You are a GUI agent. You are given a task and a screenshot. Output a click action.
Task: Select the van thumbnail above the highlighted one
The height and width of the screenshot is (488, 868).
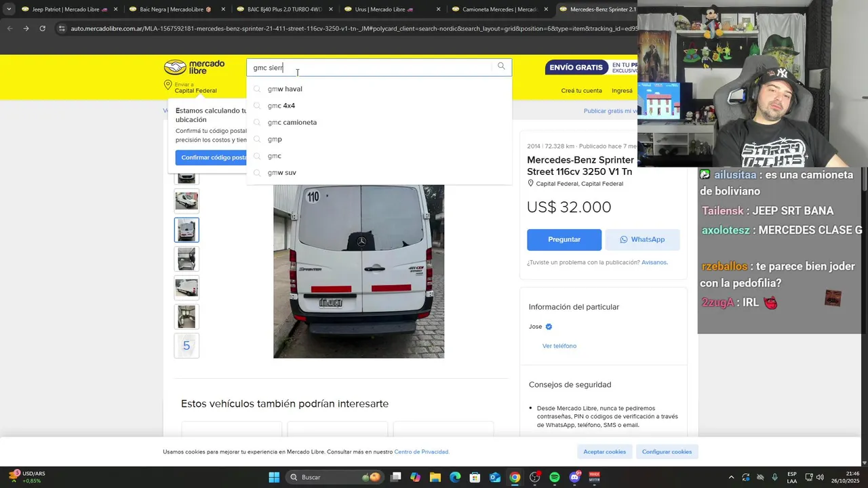pyautogui.click(x=186, y=201)
